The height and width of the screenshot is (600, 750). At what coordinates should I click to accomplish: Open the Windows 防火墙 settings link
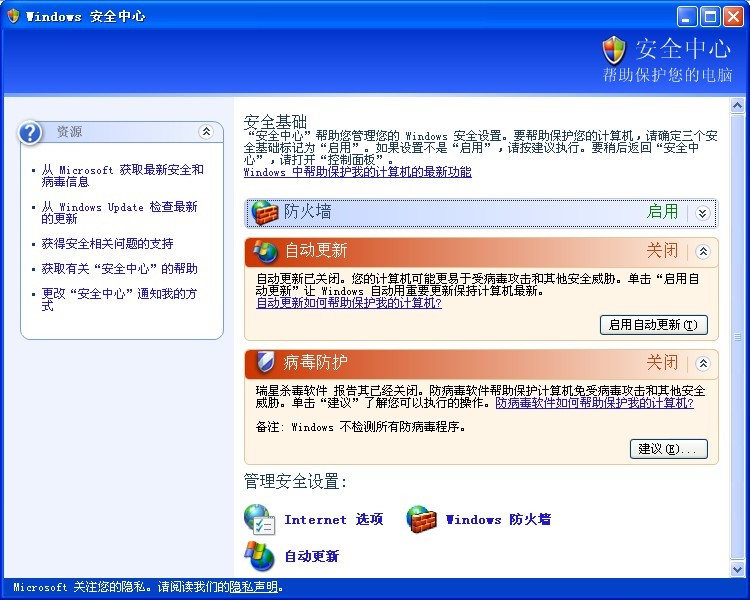[498, 519]
